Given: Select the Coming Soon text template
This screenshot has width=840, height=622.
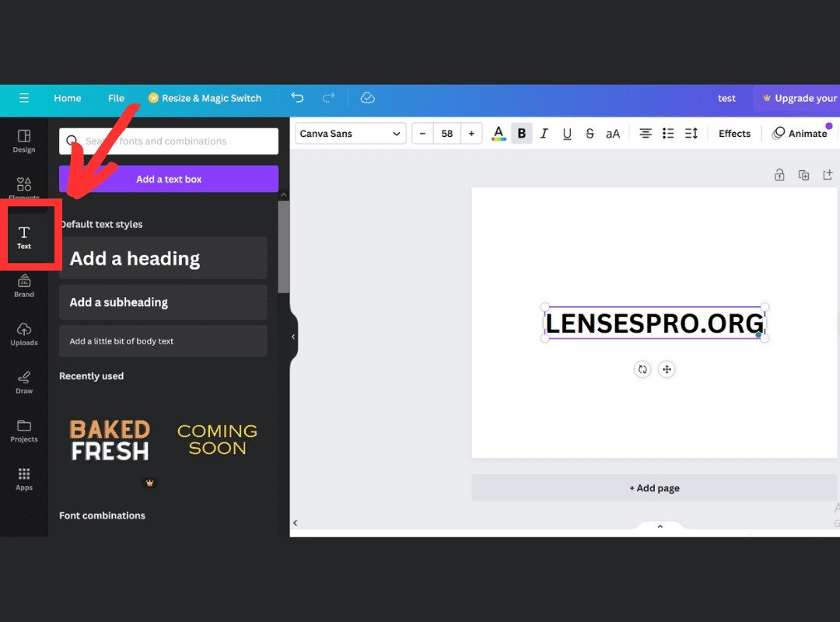Looking at the screenshot, I should tap(218, 439).
